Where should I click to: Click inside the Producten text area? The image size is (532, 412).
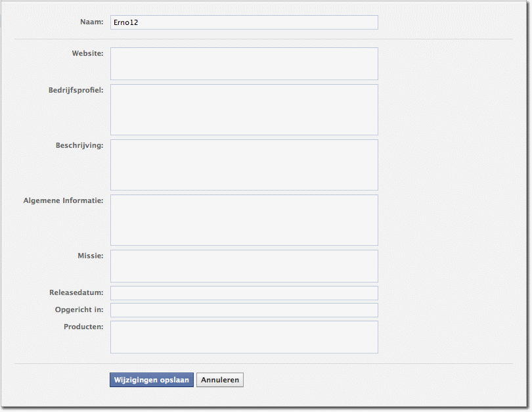pyautogui.click(x=244, y=337)
